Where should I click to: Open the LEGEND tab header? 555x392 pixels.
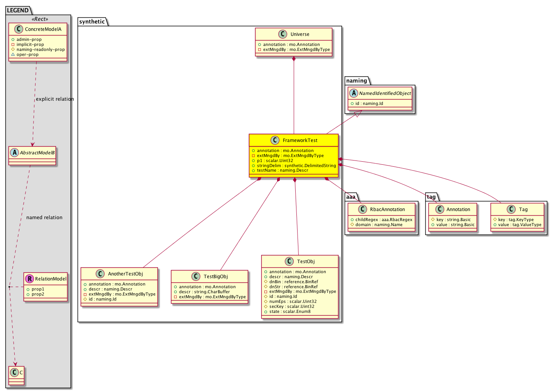pyautogui.click(x=18, y=10)
